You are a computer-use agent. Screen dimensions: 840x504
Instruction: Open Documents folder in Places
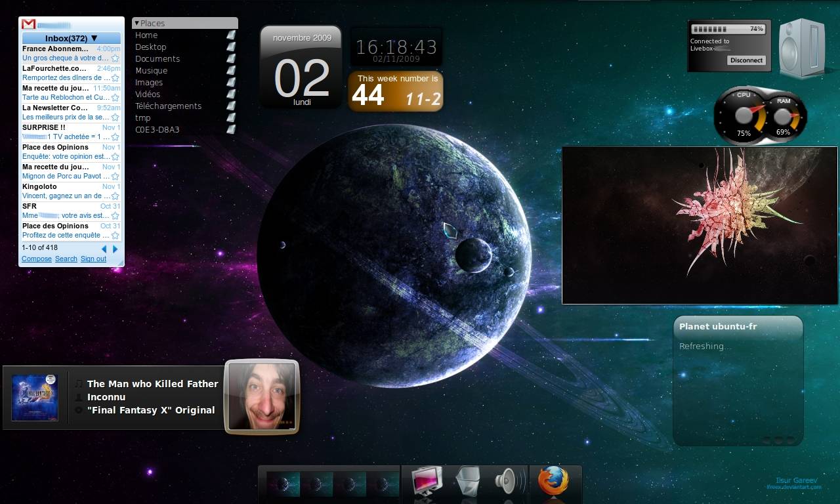[157, 58]
